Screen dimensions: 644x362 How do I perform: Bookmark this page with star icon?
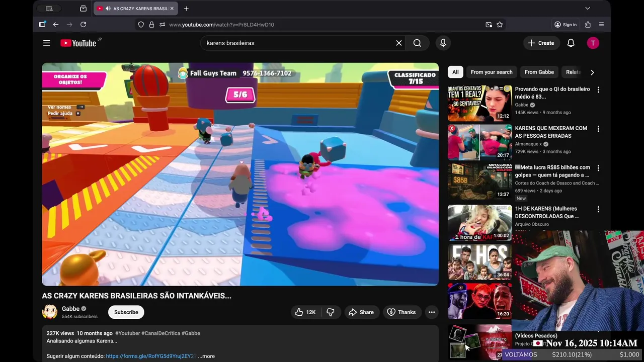[500, 25]
